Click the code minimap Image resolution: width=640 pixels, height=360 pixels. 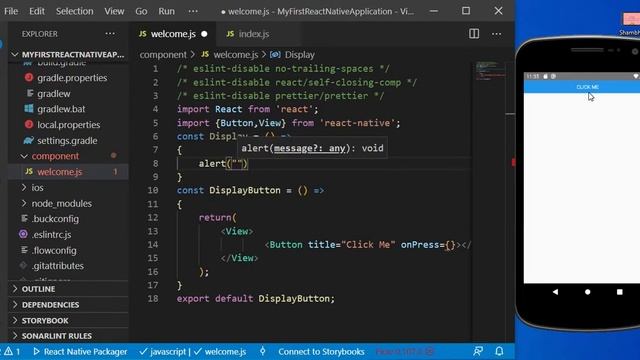(490, 71)
